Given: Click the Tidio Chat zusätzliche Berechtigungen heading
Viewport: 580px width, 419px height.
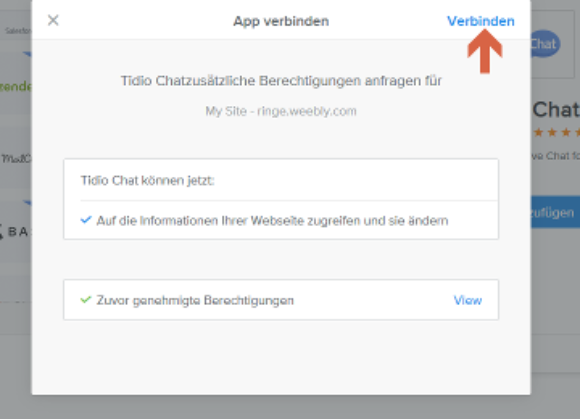Looking at the screenshot, I should (x=281, y=81).
